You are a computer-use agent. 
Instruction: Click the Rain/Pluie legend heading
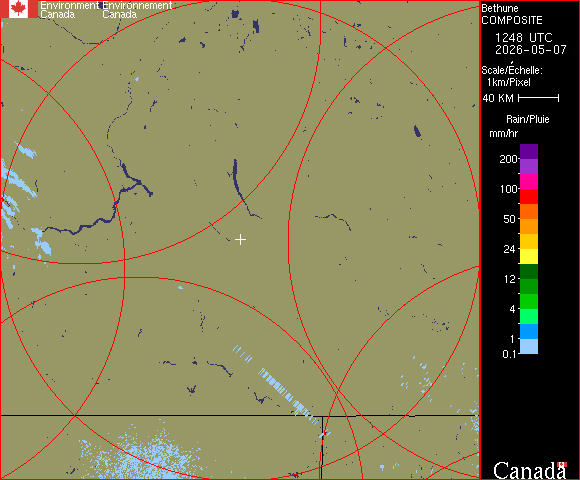click(527, 119)
